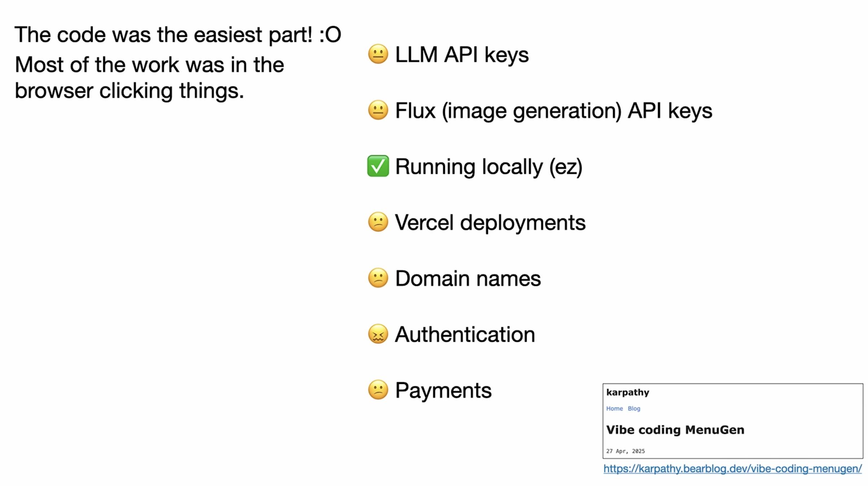This screenshot has height=486, width=868.
Task: Click the Flux (image generation) API keys text
Action: [x=553, y=111]
